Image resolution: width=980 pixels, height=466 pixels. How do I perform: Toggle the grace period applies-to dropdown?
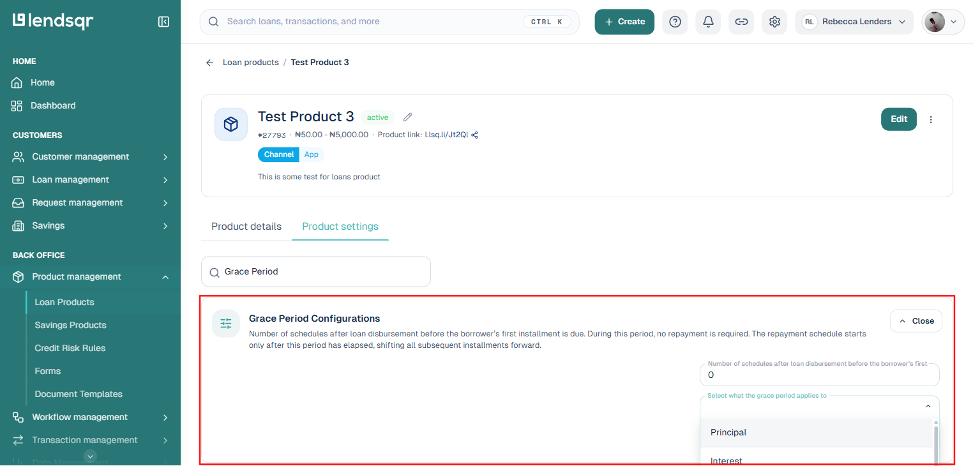tap(820, 407)
